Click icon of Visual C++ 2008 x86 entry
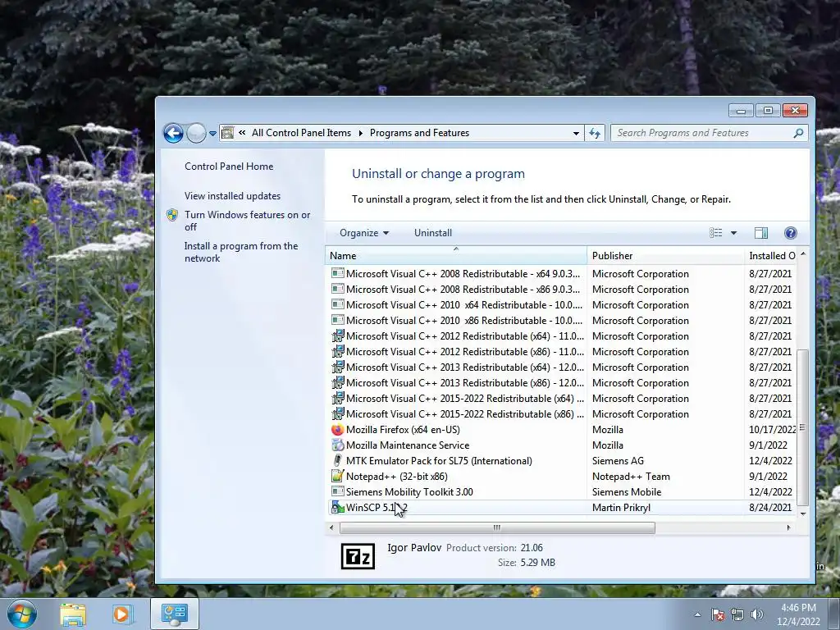Viewport: 840px width, 630px height. pos(337,289)
